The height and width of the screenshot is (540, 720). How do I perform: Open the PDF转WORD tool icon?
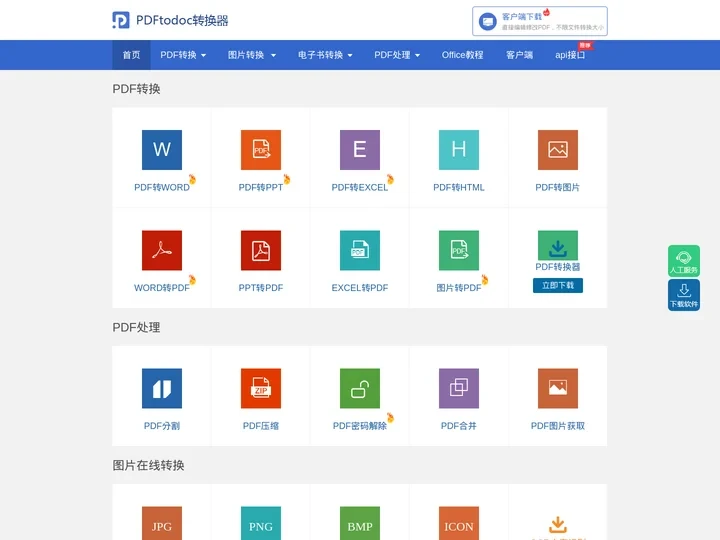click(x=162, y=150)
